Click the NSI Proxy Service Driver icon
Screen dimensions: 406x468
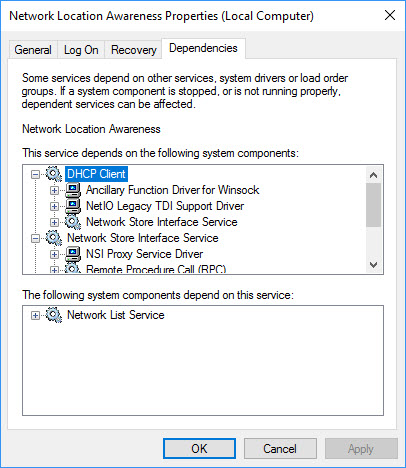click(73, 254)
